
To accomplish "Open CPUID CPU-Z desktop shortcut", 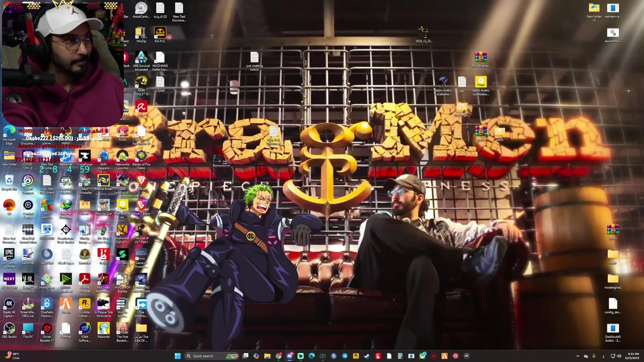I will 28,159.
